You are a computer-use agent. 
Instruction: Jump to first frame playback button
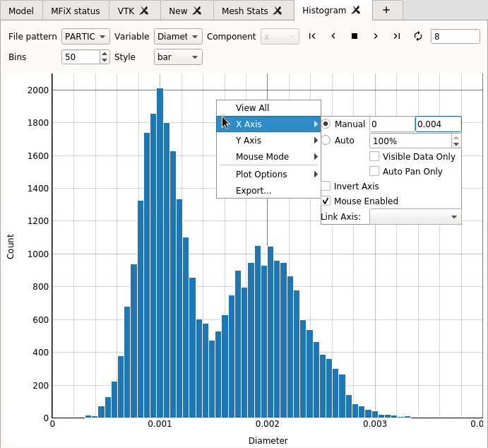click(312, 36)
